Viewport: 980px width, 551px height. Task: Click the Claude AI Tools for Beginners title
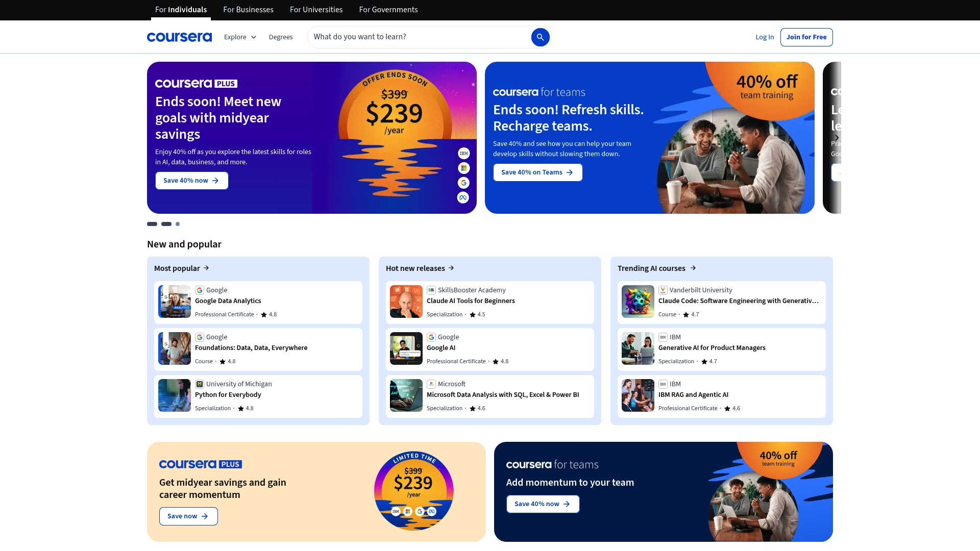(471, 301)
